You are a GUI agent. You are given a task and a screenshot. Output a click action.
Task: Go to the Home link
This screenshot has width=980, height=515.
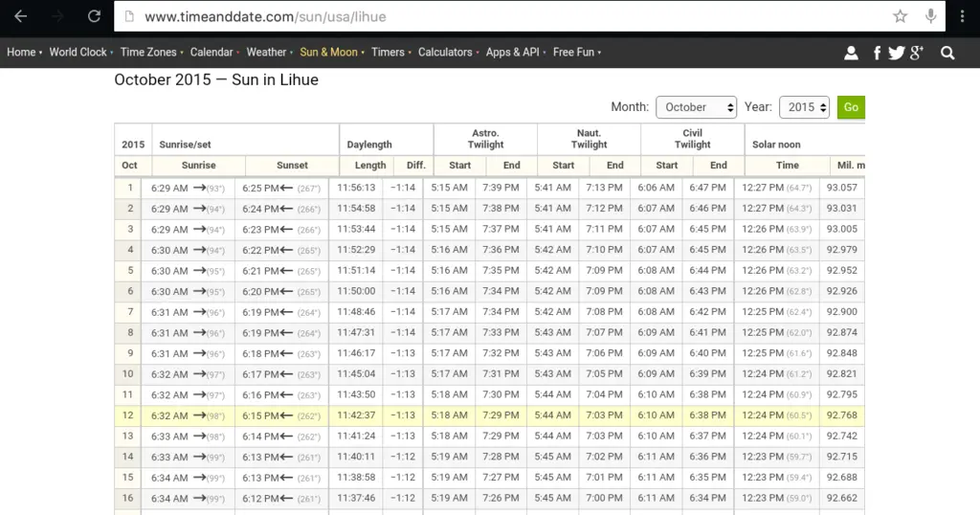coord(21,53)
